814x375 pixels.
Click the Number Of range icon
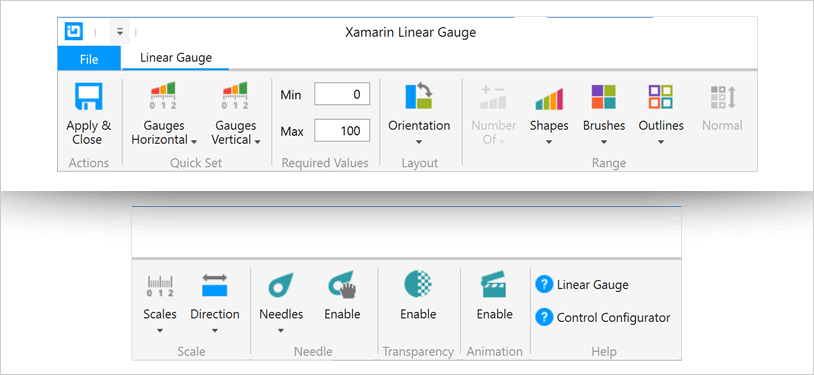tap(493, 97)
